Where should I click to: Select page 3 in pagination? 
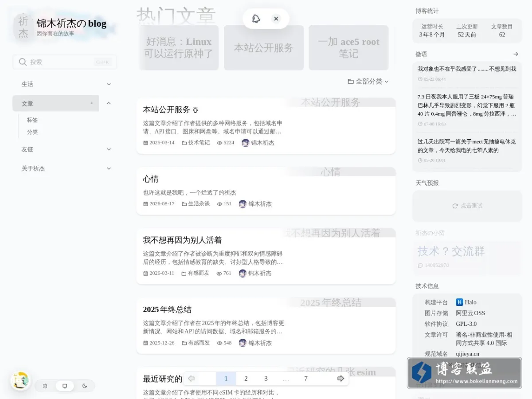pyautogui.click(x=266, y=379)
